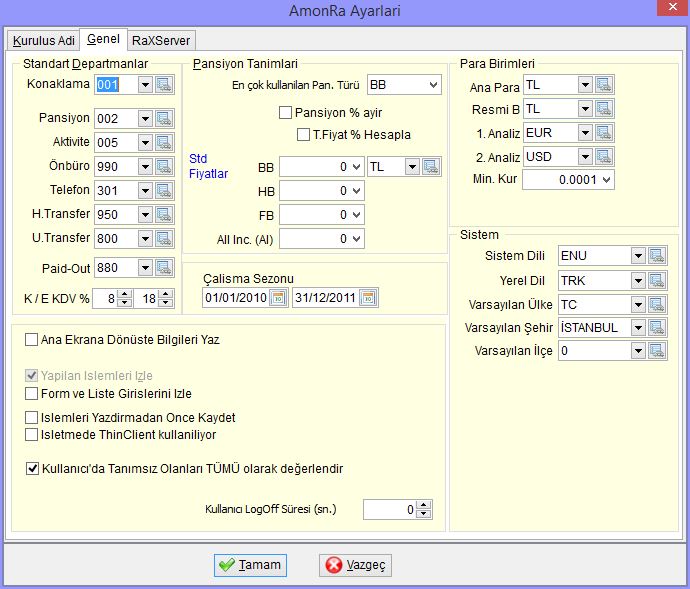This screenshot has height=589, width=690.
Task: Open lookup icon beside Std Fiyatlar TL currency
Action: [431, 166]
